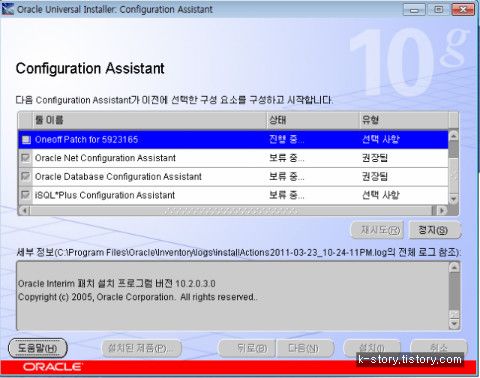Click the tool list horizontal scroll right arrow
The width and height of the screenshot is (480, 378).
click(442, 211)
